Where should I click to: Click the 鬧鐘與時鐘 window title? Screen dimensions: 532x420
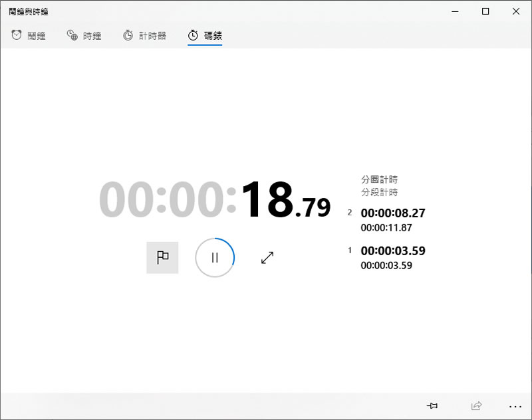click(29, 11)
